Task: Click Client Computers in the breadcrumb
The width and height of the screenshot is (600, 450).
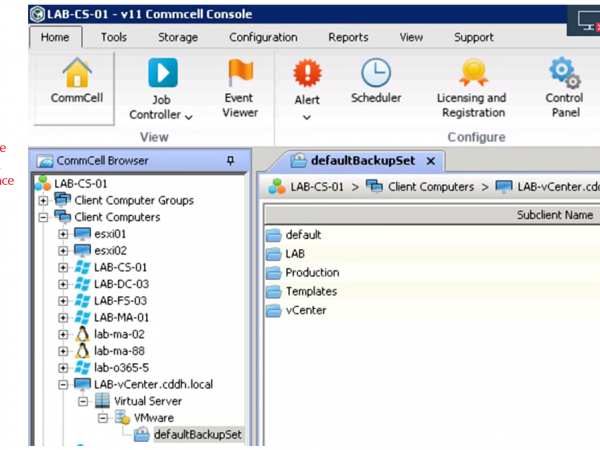Action: (431, 187)
